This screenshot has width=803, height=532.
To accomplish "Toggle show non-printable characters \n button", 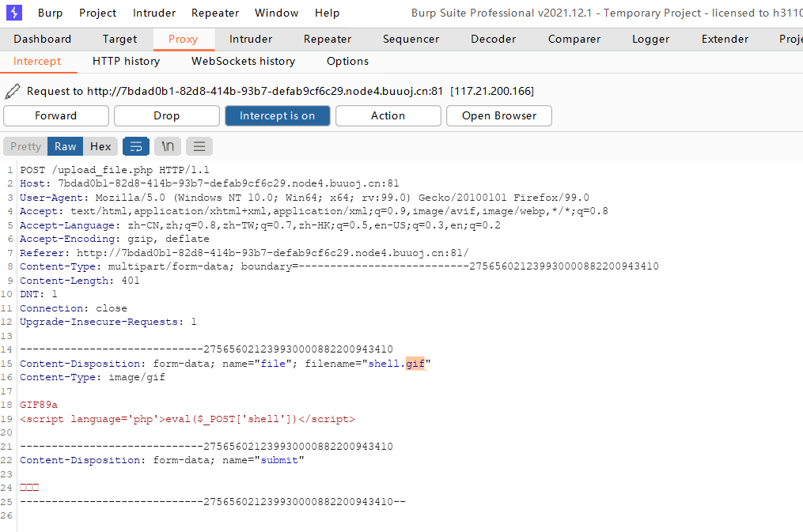I will click(x=168, y=146).
